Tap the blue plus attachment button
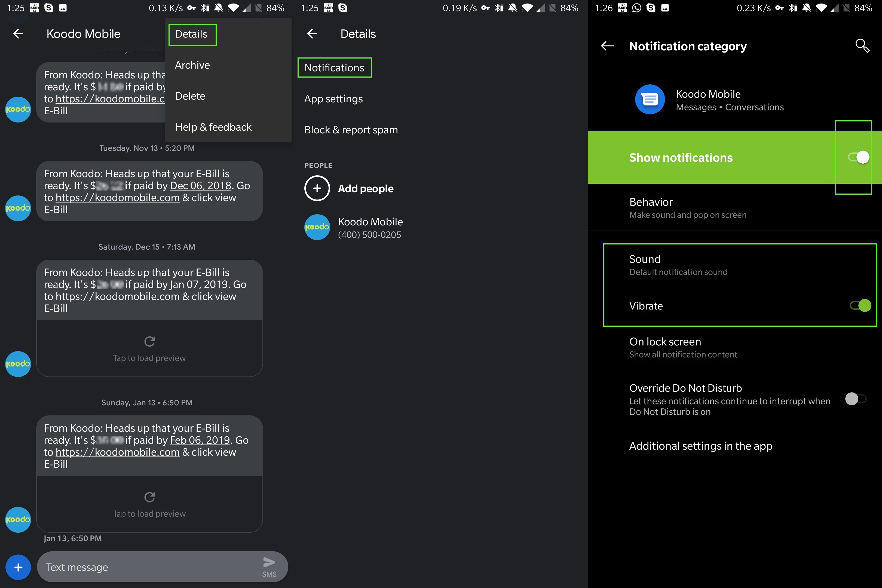Viewport: 882px width, 588px height. 18,567
